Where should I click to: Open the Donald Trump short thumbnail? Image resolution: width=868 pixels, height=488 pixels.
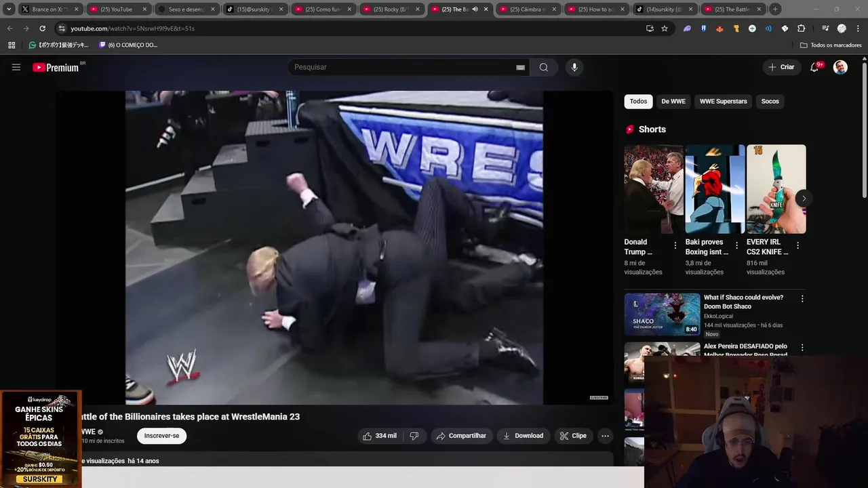[x=654, y=189]
